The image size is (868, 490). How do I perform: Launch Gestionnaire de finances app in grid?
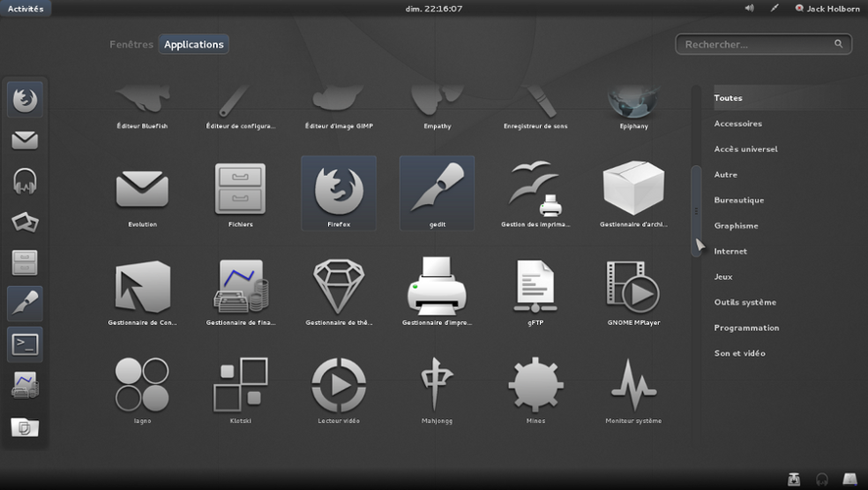tap(240, 291)
